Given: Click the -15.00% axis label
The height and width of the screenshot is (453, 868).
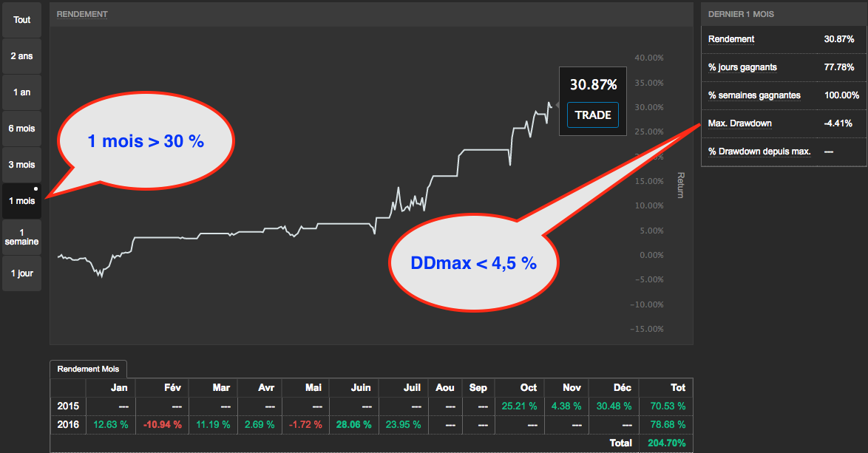Looking at the screenshot, I should (x=647, y=329).
